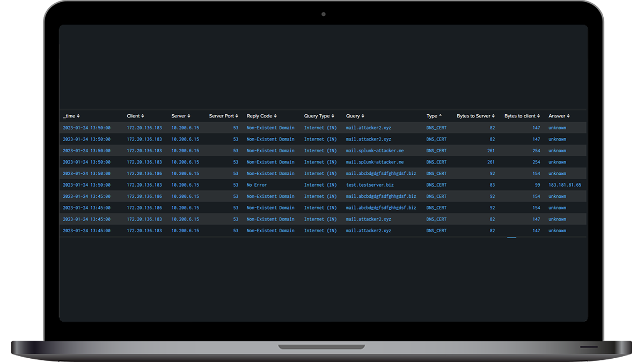Click the horizontal scroll indicator below table

(511, 237)
